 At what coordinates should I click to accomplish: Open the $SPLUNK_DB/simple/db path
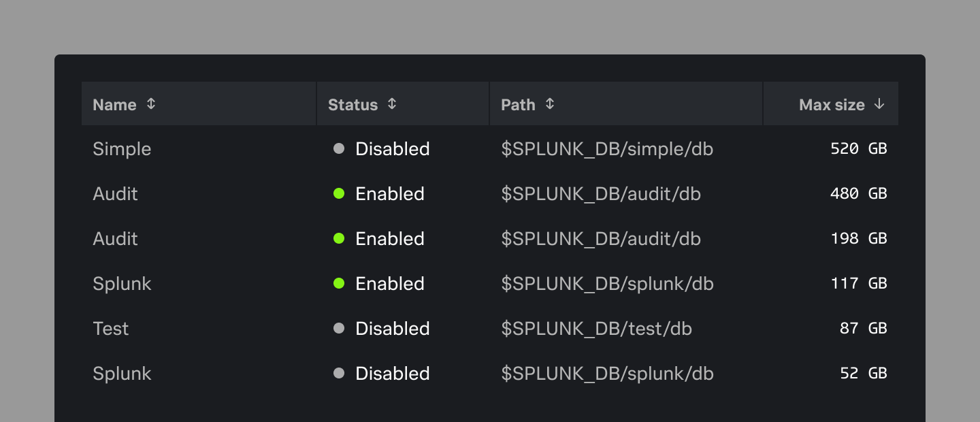[607, 149]
